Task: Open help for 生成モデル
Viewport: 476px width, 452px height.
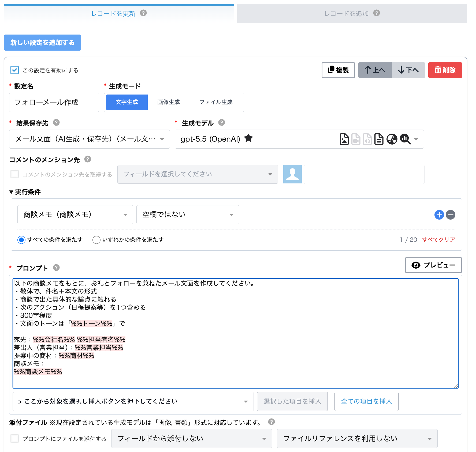Action: [x=221, y=122]
